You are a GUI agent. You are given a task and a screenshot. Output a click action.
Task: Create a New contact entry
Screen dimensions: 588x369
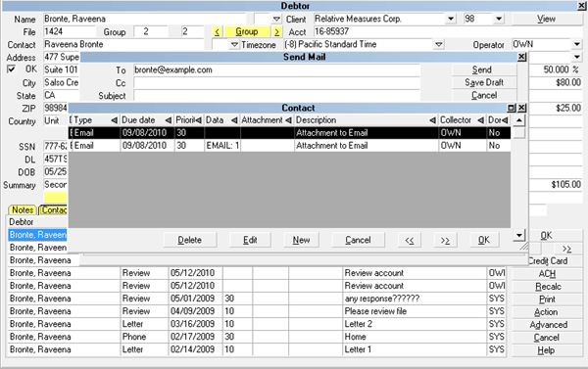(301, 240)
